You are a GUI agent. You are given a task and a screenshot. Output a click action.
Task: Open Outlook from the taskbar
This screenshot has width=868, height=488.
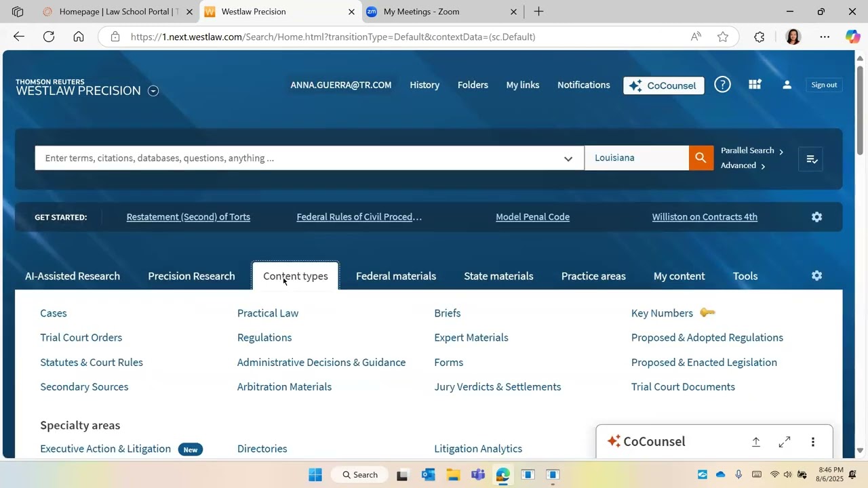(428, 474)
